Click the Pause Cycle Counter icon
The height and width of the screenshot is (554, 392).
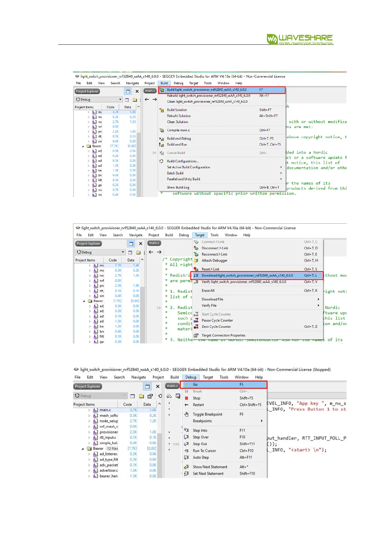coord(196,321)
